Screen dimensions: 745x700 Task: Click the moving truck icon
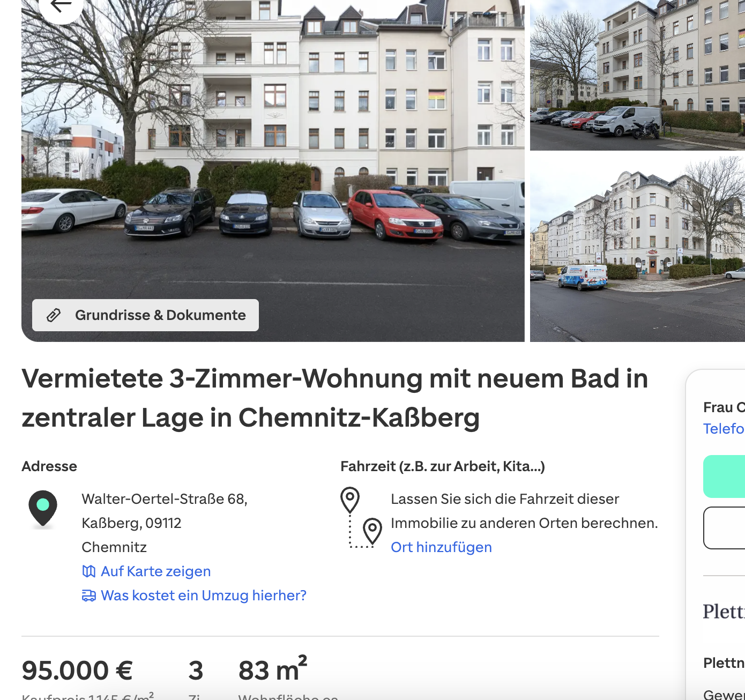89,595
